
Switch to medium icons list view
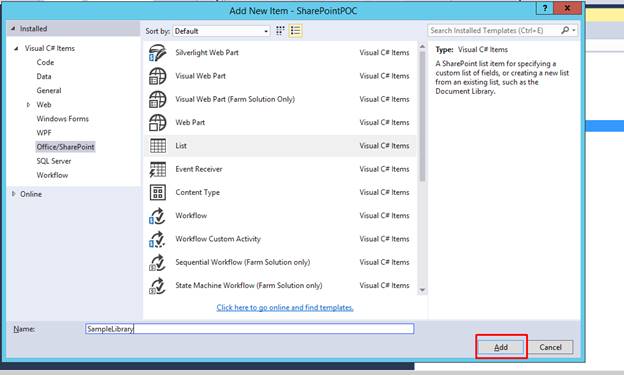(x=295, y=31)
